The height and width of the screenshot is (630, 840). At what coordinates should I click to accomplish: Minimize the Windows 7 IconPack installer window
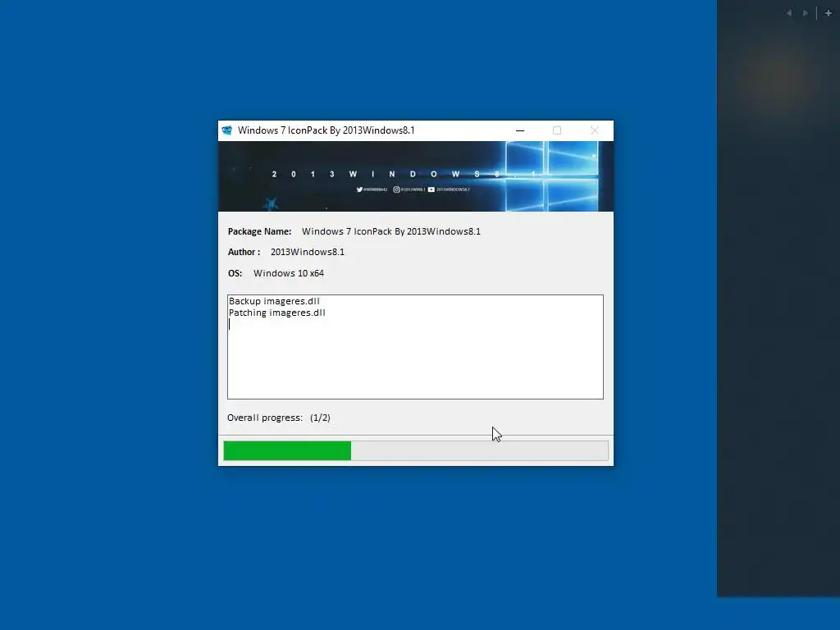coord(519,130)
